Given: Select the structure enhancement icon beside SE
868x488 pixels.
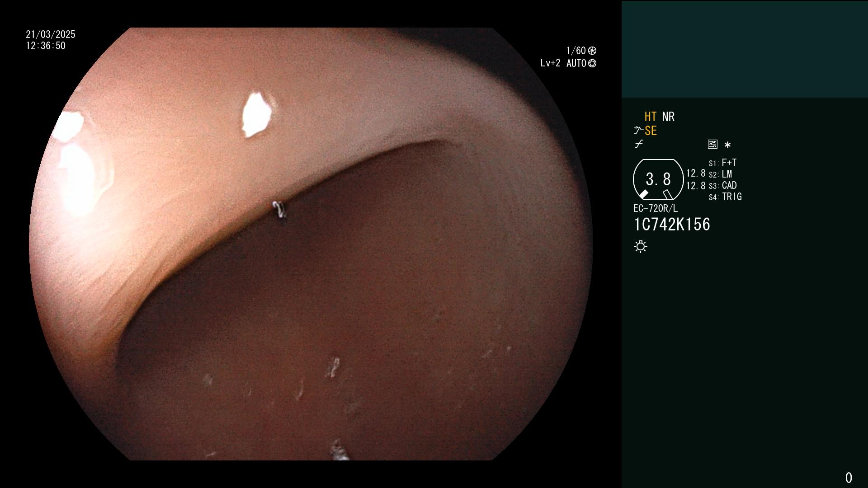Looking at the screenshot, I should [638, 130].
